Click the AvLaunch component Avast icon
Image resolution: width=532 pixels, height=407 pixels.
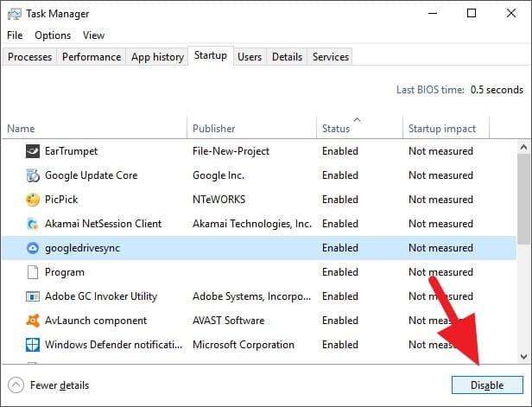(33, 321)
